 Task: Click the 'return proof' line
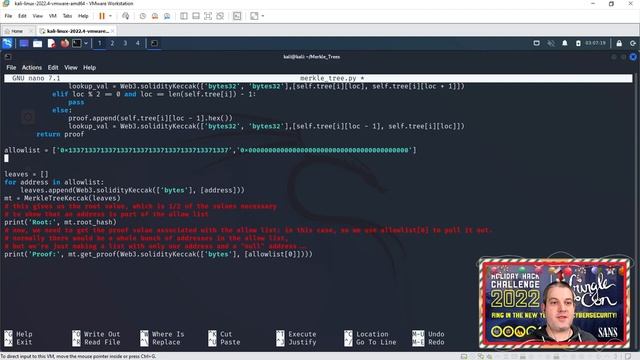60,134
